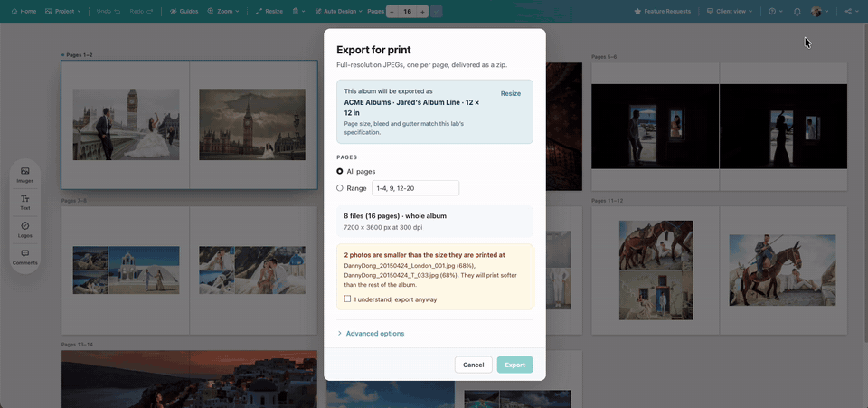868x408 pixels.
Task: Open Feature Requests
Action: 662,11
